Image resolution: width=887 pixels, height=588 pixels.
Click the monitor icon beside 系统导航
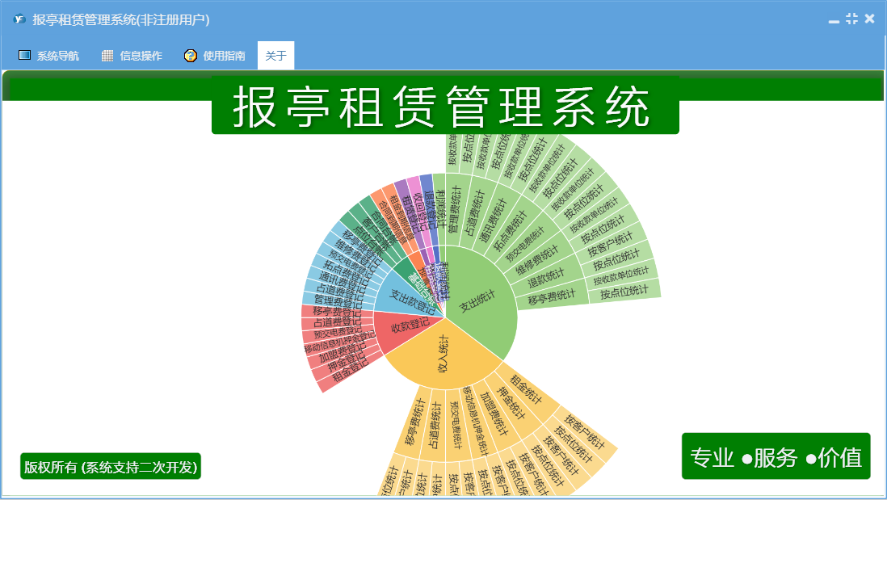coord(24,55)
